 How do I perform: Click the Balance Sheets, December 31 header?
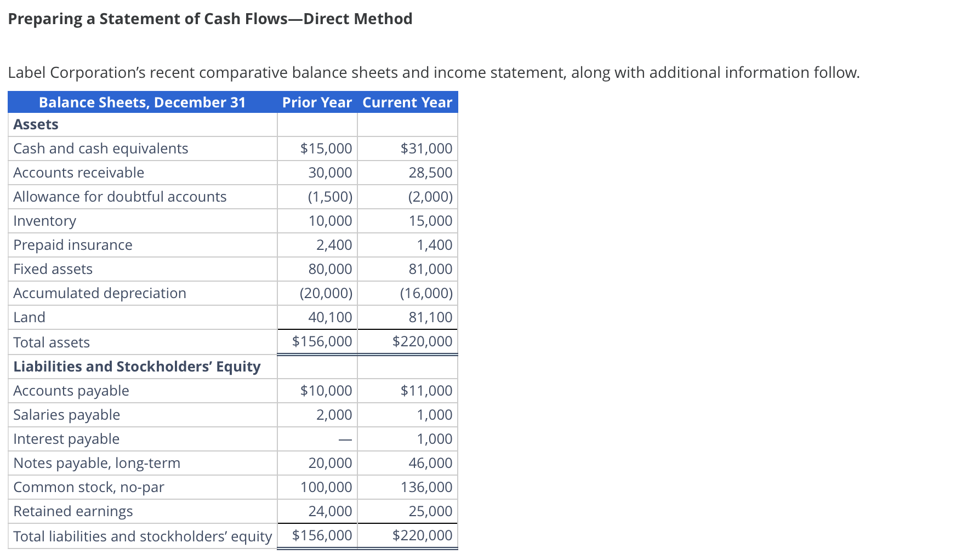143,102
